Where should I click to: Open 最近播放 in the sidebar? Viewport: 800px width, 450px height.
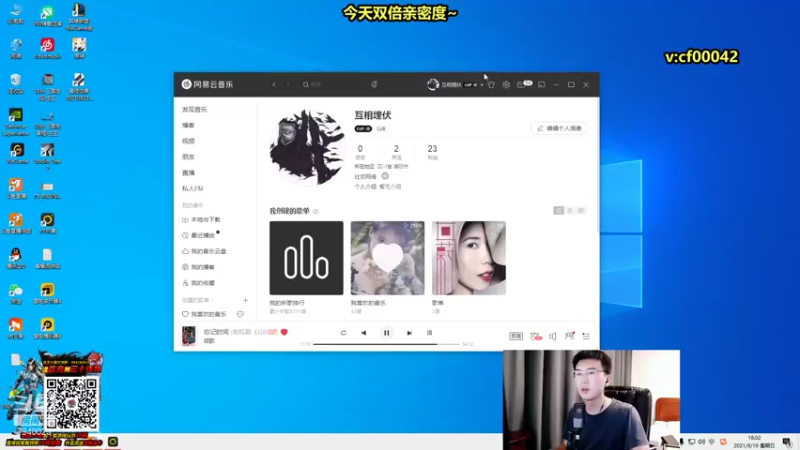pyautogui.click(x=199, y=236)
